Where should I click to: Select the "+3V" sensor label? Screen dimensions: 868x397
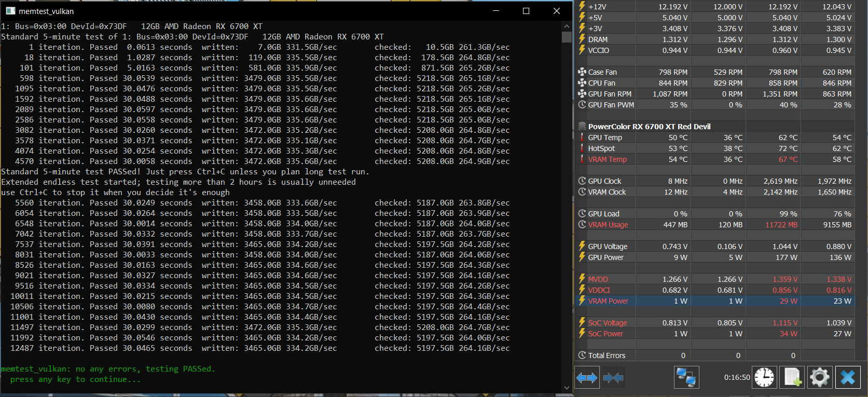[x=595, y=29]
